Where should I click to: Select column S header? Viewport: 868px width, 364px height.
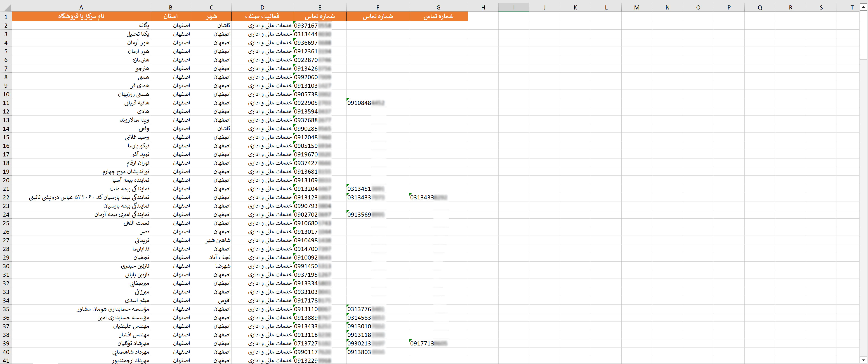click(x=821, y=7)
